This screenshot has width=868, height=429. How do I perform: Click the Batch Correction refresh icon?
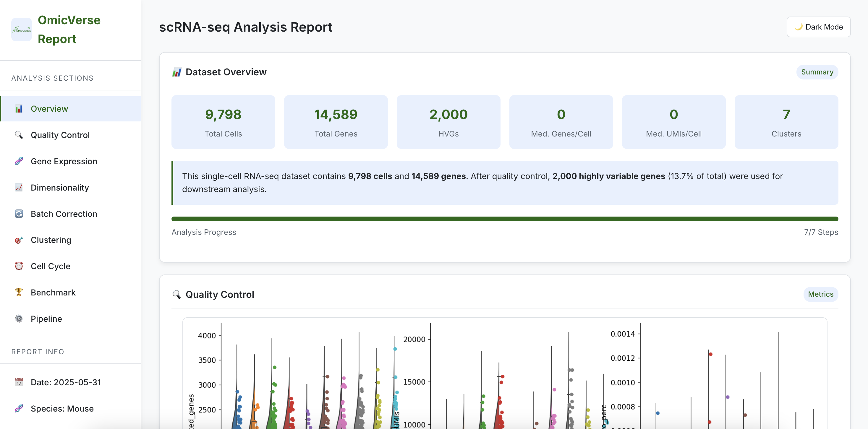tap(19, 214)
